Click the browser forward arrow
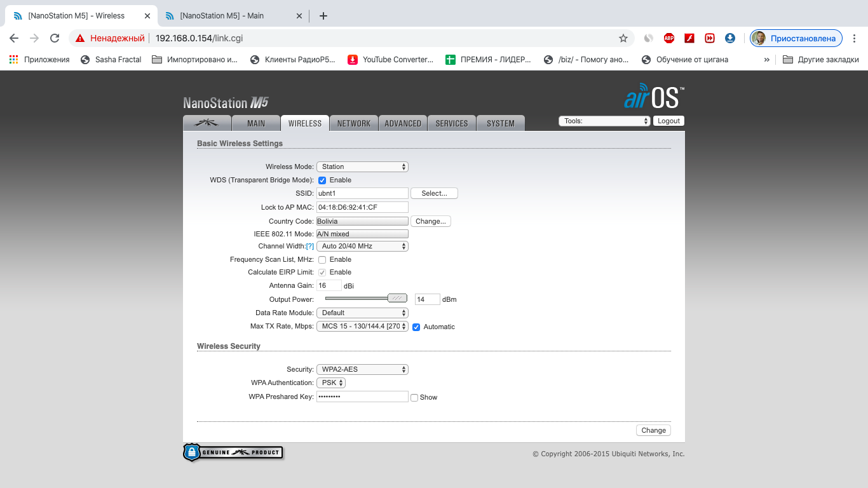 34,38
